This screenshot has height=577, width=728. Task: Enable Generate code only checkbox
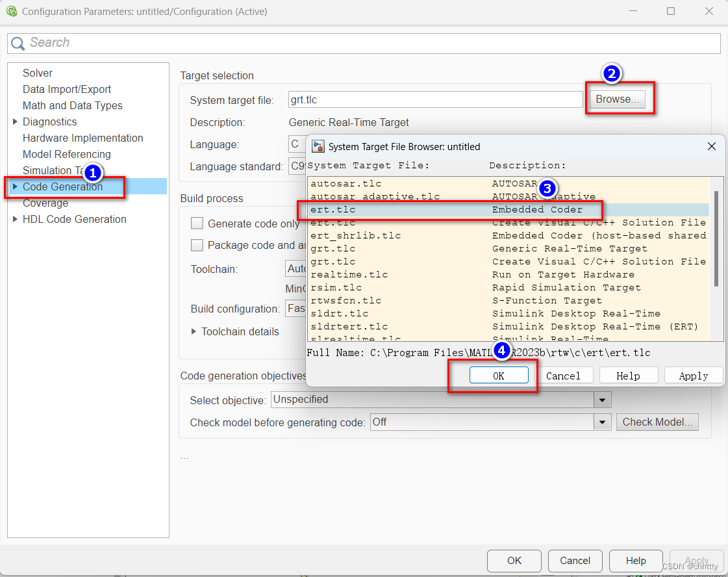(197, 224)
